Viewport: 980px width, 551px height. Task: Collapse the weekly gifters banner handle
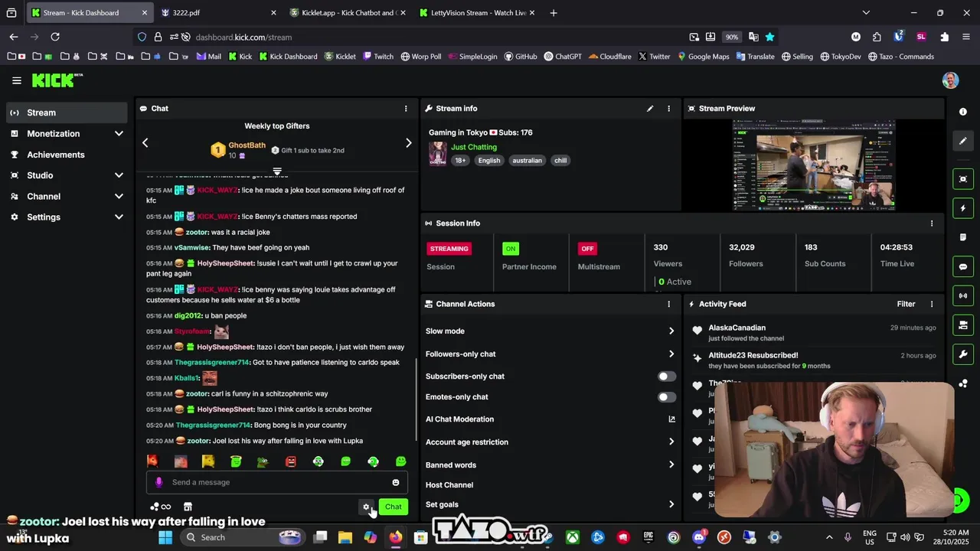click(x=277, y=171)
